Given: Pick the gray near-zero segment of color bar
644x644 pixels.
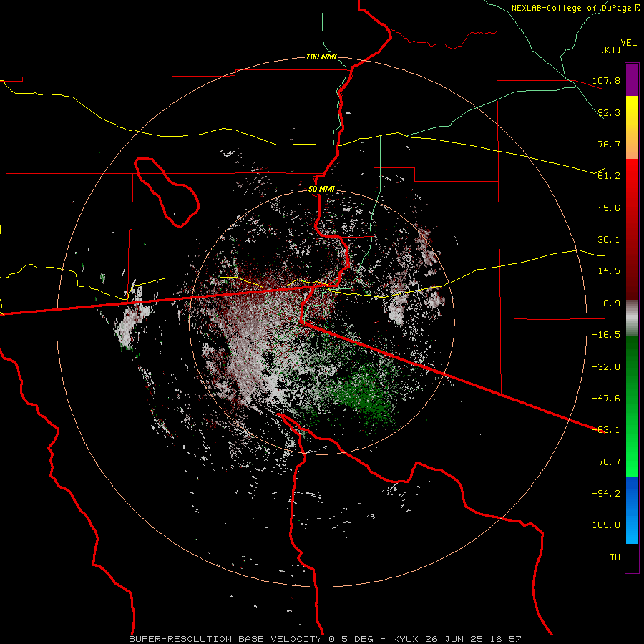Looking at the screenshot, I should (x=632, y=318).
